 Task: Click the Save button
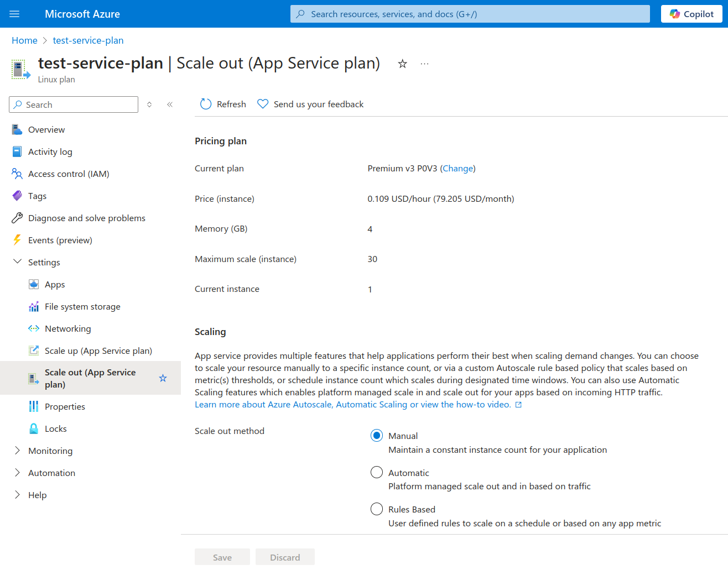(222, 557)
